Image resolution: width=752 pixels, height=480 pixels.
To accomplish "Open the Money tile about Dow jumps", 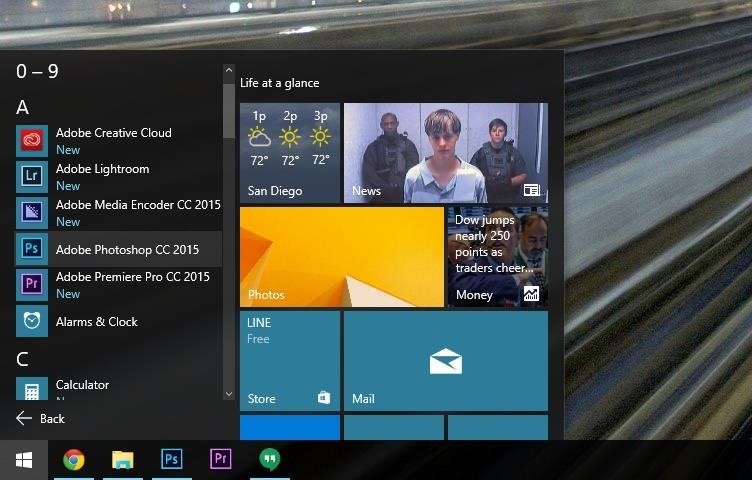I will [x=498, y=257].
